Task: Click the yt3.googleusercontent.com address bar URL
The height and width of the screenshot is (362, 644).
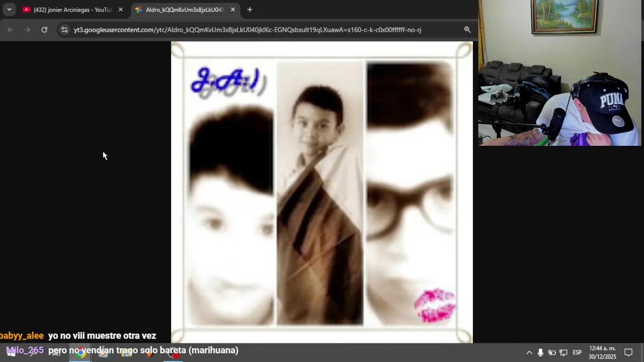Action: [x=248, y=30]
